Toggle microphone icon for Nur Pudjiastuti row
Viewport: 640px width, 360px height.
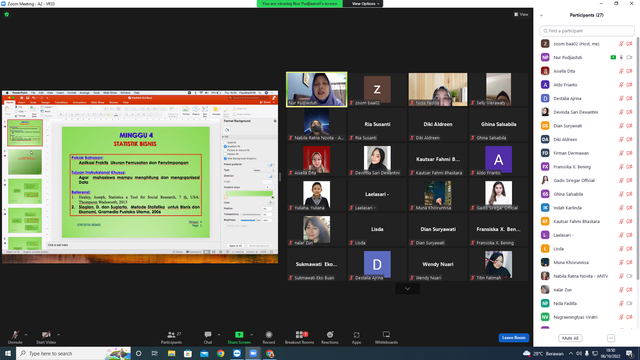coord(621,58)
